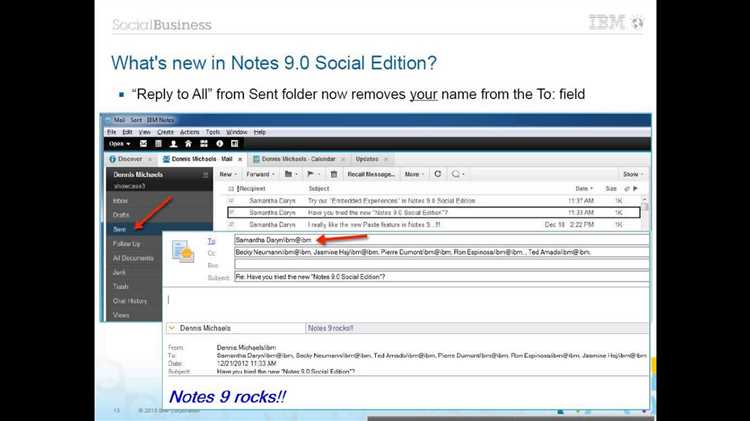Switch to Dennis Michaels - Calendar tab
Viewport: 750px width, 421px height.
[x=297, y=158]
